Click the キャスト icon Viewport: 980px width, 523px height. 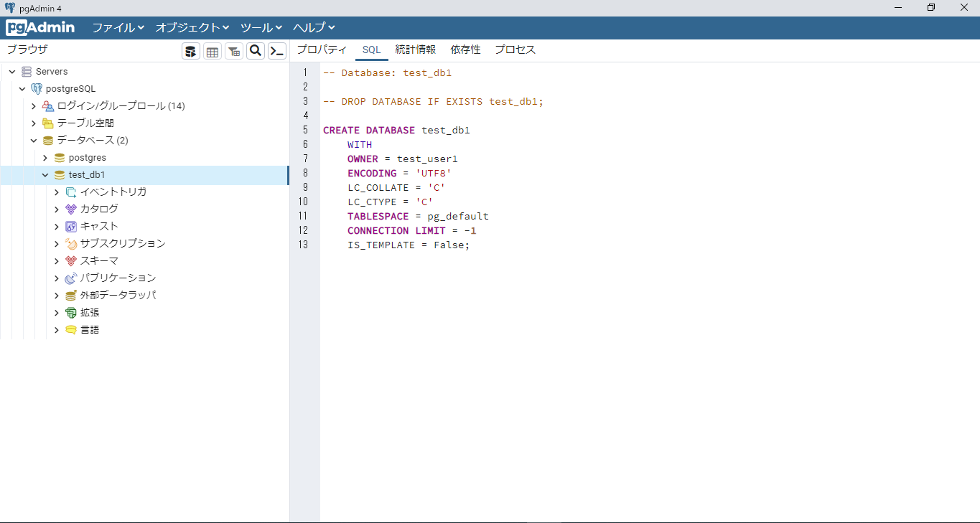click(x=71, y=227)
